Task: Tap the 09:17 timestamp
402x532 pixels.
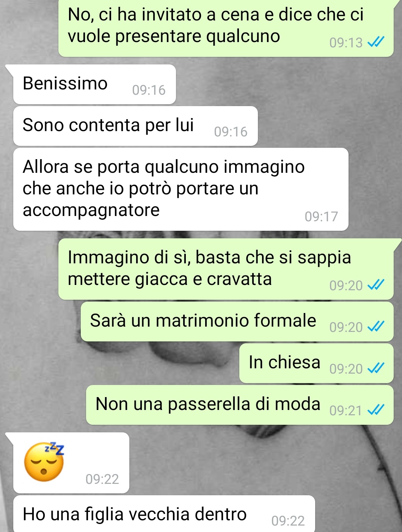Action: pos(321,216)
